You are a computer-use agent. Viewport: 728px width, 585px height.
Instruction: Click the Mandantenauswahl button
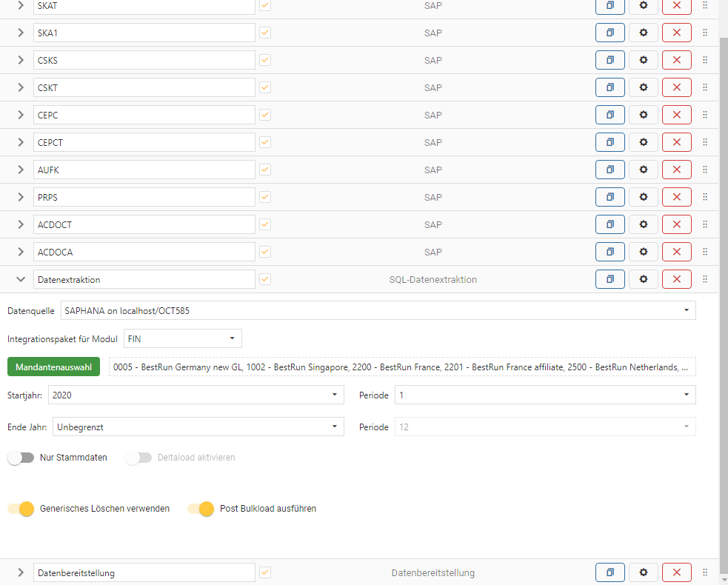pos(53,367)
